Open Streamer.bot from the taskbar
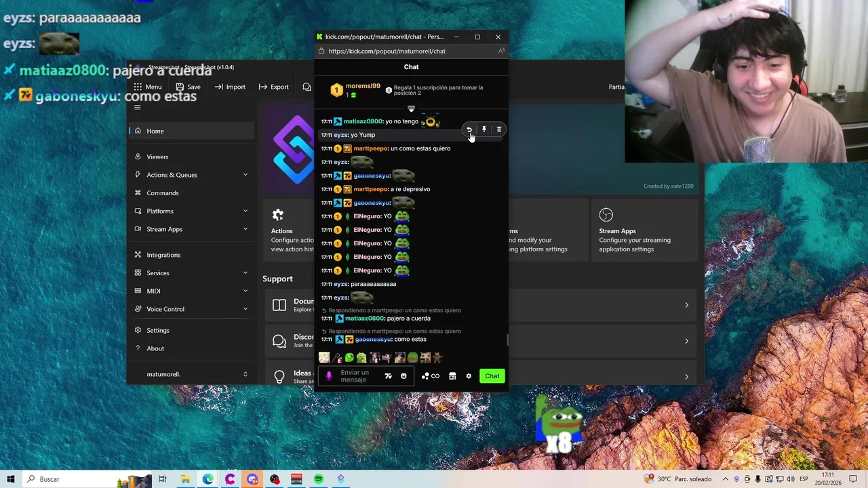The width and height of the screenshot is (868, 488). pos(340,479)
